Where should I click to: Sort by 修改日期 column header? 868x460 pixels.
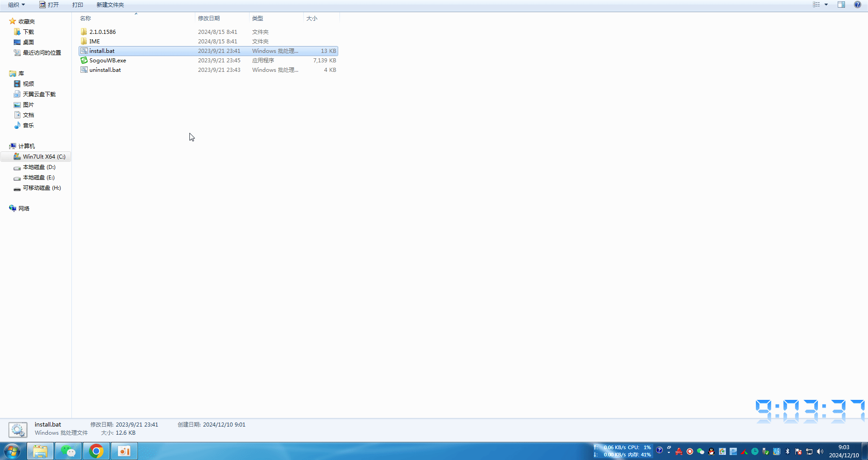(x=209, y=18)
